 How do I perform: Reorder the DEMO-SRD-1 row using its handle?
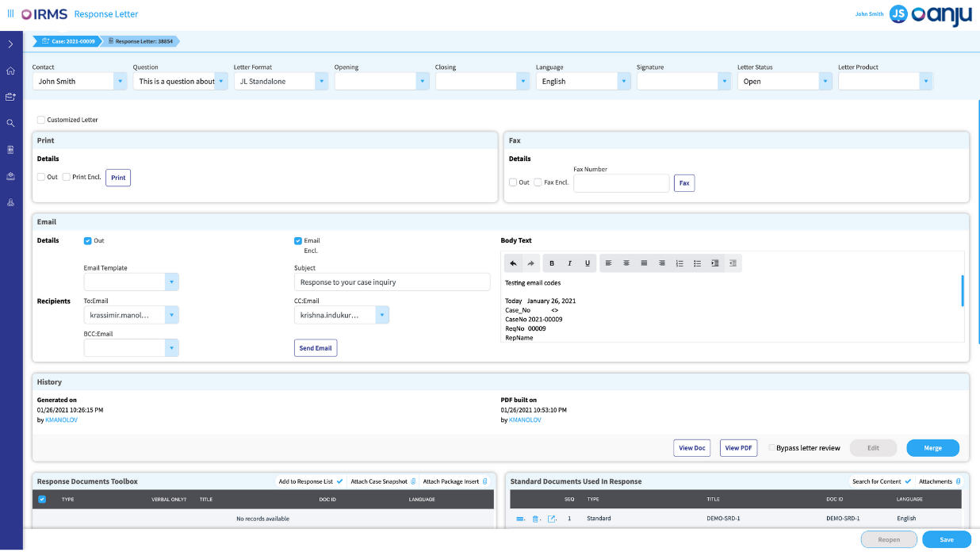(520, 519)
